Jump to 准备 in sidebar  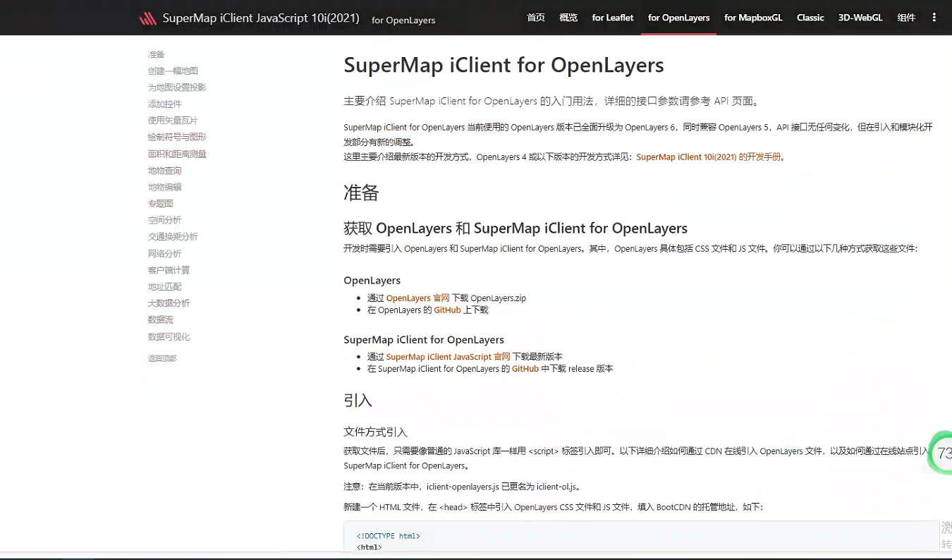pos(157,54)
